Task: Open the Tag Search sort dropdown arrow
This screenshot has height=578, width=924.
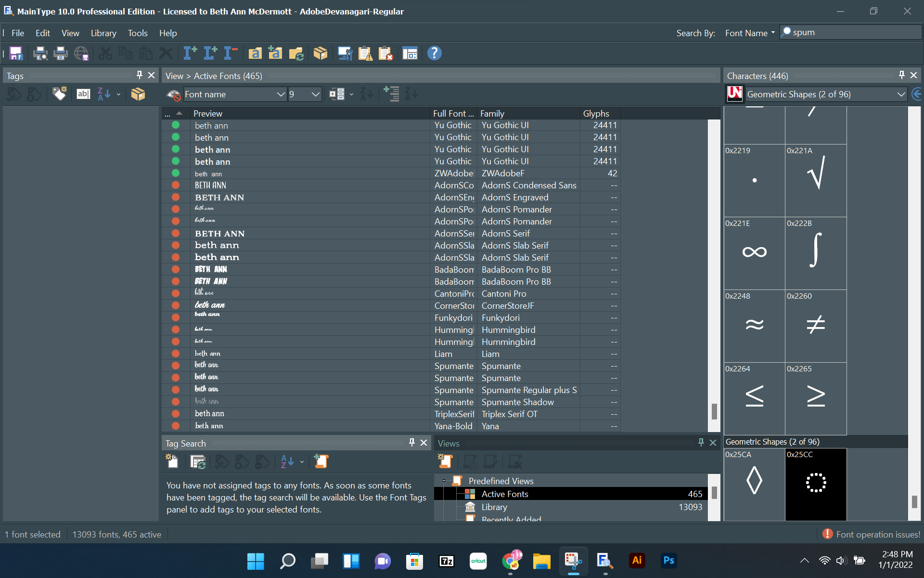Action: pyautogui.click(x=302, y=461)
